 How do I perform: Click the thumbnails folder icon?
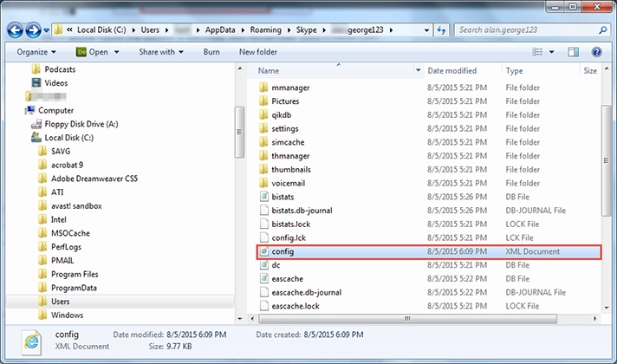click(x=263, y=169)
